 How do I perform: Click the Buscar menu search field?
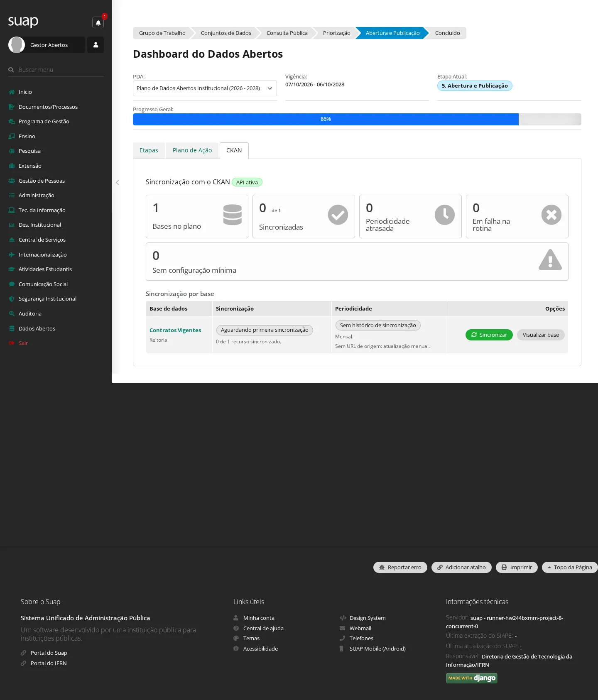click(56, 70)
